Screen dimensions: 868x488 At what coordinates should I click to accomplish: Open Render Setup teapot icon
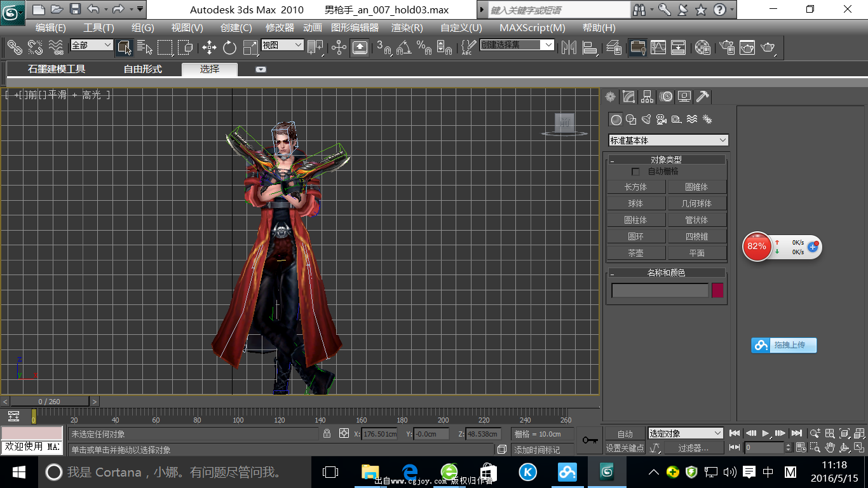tap(727, 47)
